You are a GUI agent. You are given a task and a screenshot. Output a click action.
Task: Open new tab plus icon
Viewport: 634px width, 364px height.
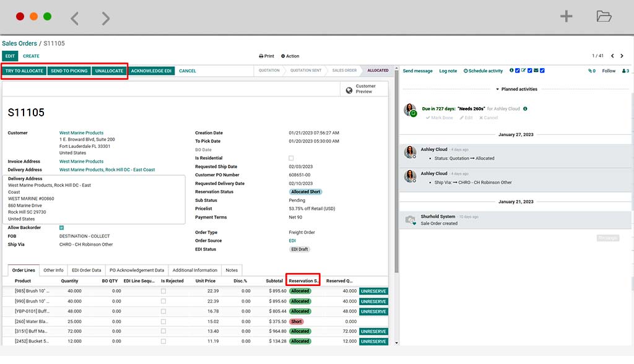566,16
